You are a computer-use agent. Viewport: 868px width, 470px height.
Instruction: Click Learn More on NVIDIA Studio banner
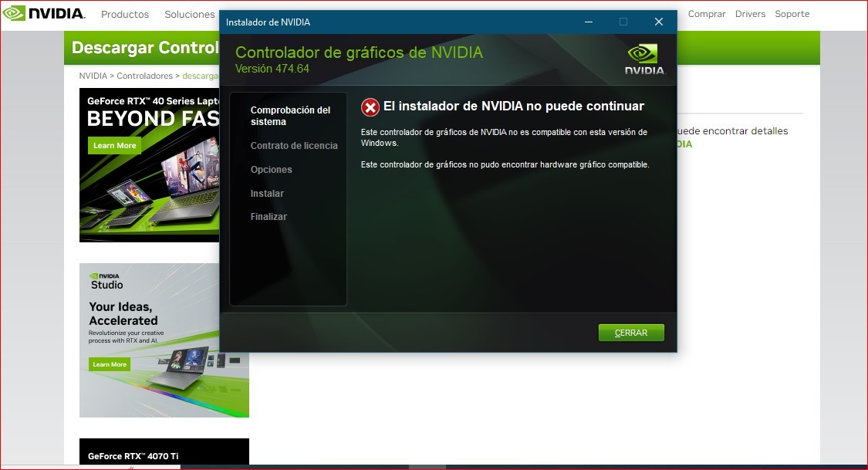tap(110, 364)
